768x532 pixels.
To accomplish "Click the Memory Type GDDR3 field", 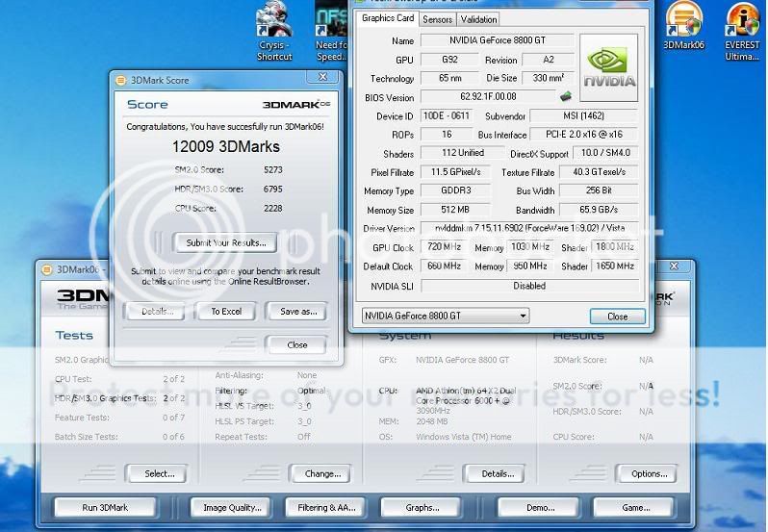I will pos(455,190).
